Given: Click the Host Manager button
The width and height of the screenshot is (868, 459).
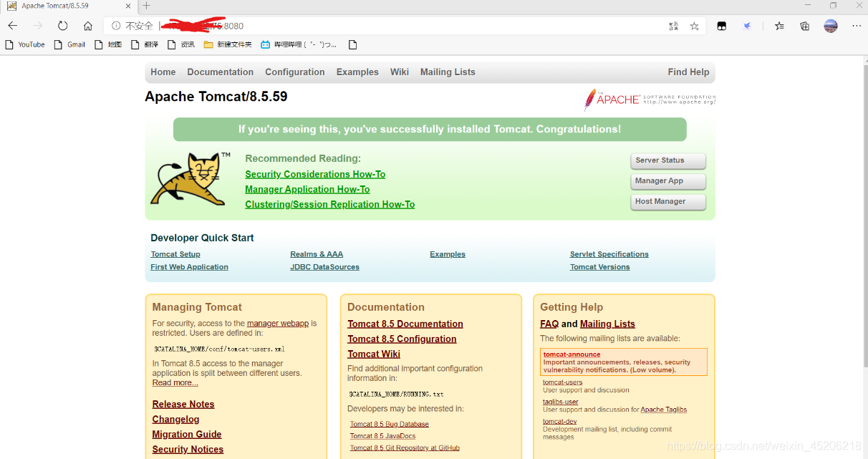Looking at the screenshot, I should point(668,202).
